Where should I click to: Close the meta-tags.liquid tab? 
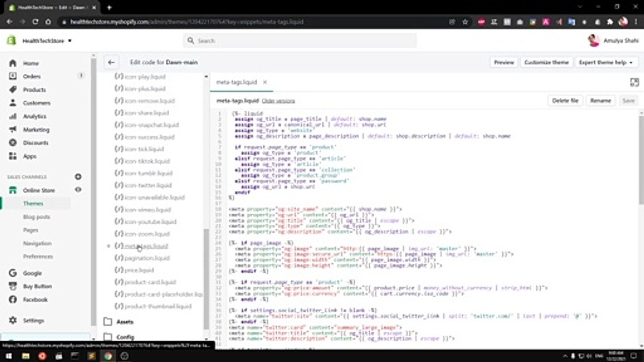[265, 82]
